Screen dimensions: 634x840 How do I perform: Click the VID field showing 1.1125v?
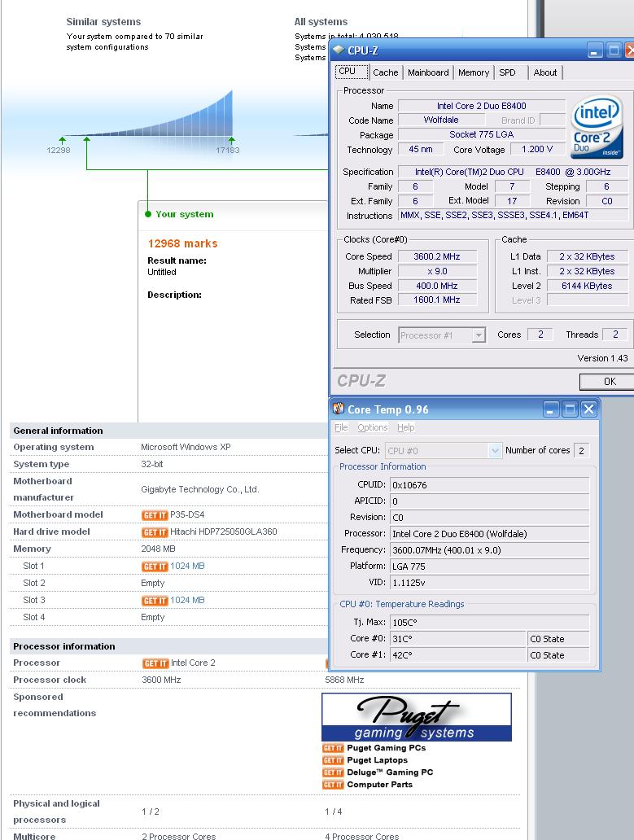coord(489,583)
